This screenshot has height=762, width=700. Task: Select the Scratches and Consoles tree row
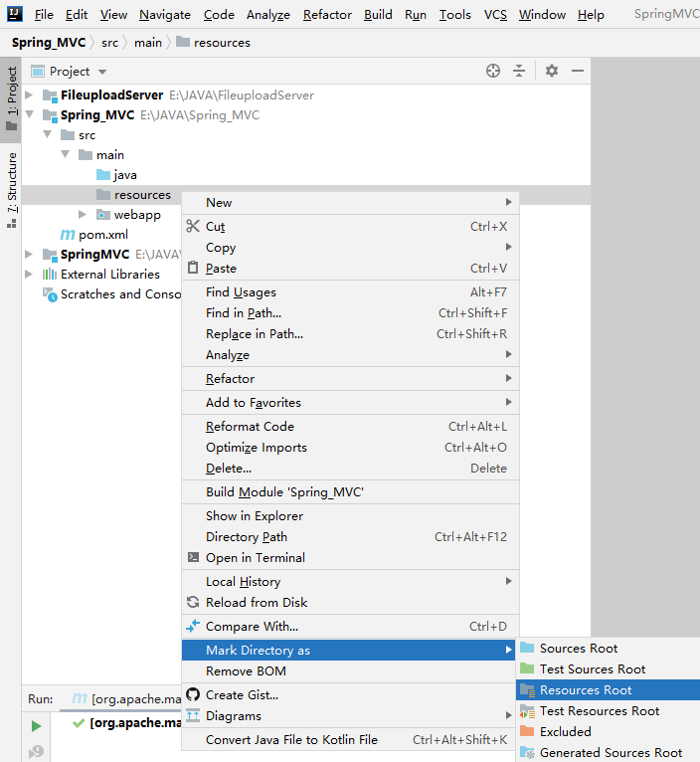[x=111, y=294]
